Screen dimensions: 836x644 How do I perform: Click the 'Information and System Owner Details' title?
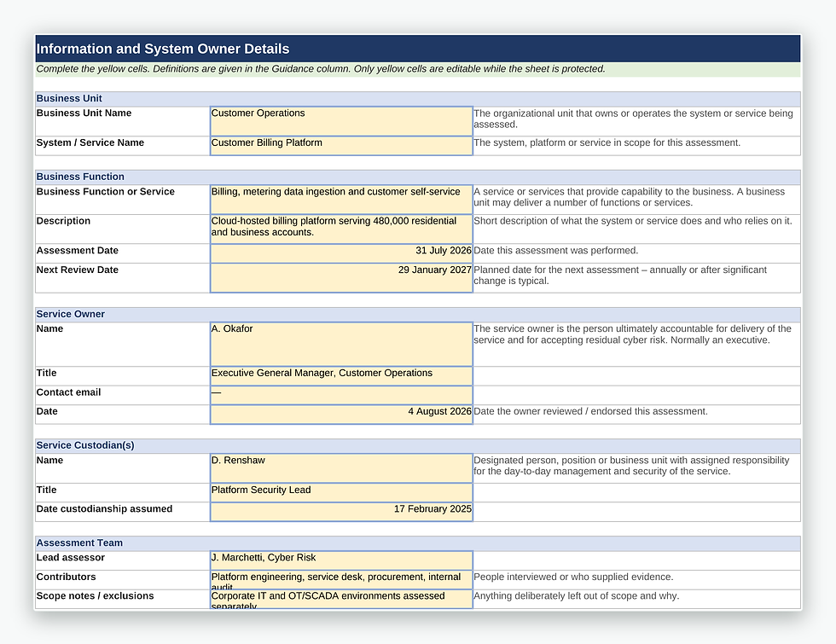pos(163,49)
